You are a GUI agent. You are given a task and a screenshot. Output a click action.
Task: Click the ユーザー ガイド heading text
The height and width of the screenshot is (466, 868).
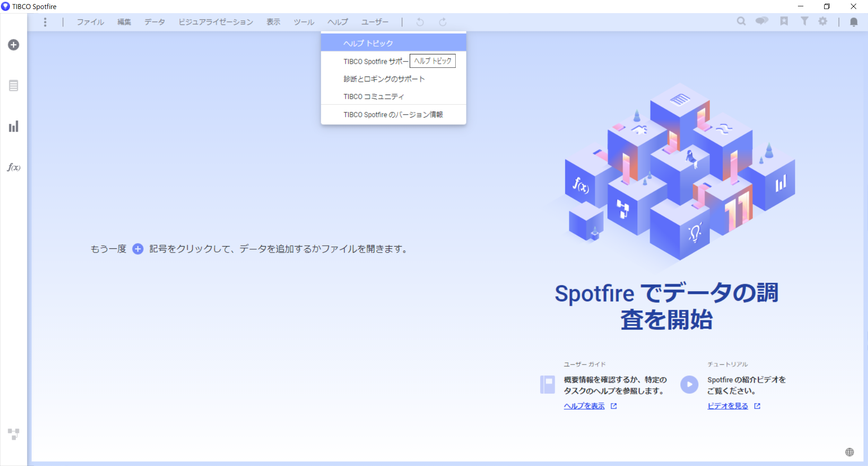tap(585, 364)
